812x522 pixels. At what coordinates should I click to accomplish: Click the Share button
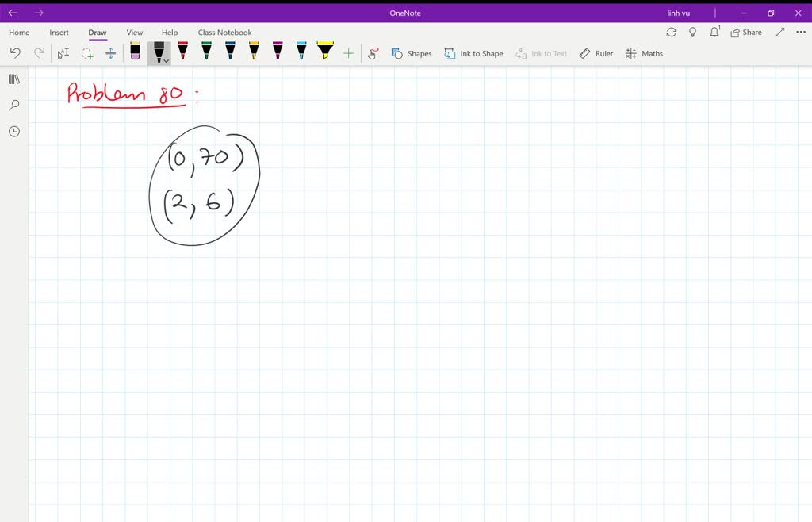point(745,32)
